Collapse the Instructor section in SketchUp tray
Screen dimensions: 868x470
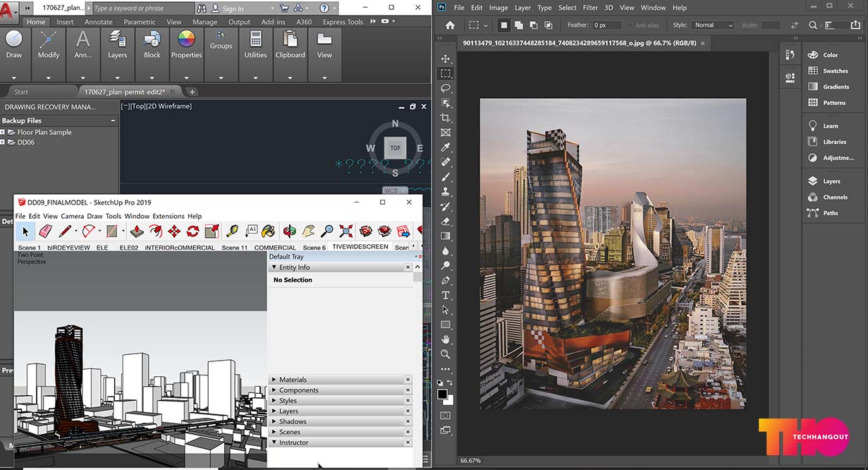[274, 442]
